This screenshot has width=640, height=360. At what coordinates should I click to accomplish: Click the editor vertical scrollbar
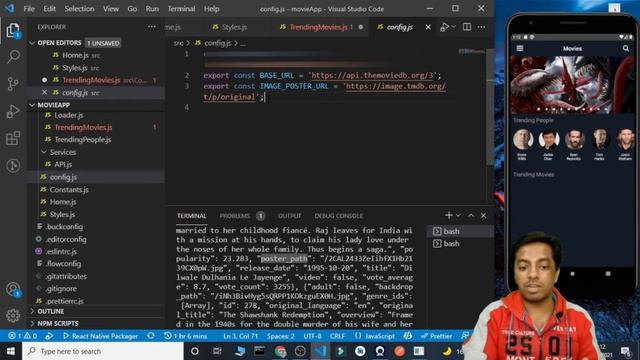click(x=490, y=107)
